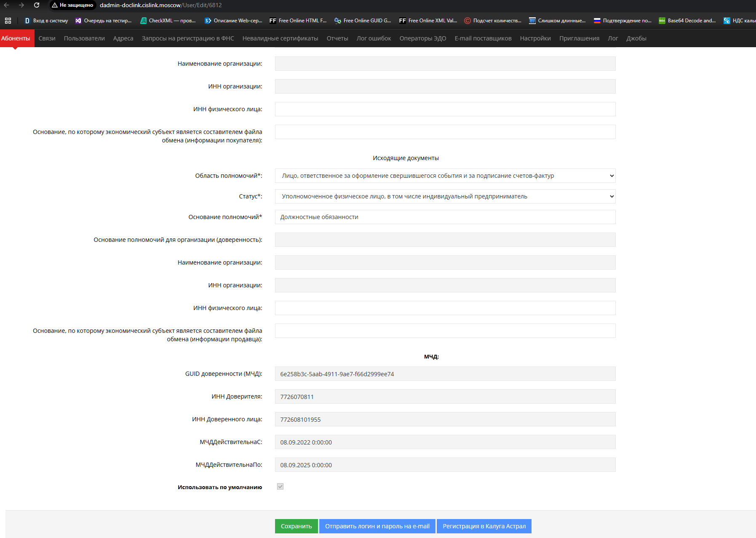Click 'ИНН организации' field above 'Исходящие документы'
756x538 pixels.
445,86
